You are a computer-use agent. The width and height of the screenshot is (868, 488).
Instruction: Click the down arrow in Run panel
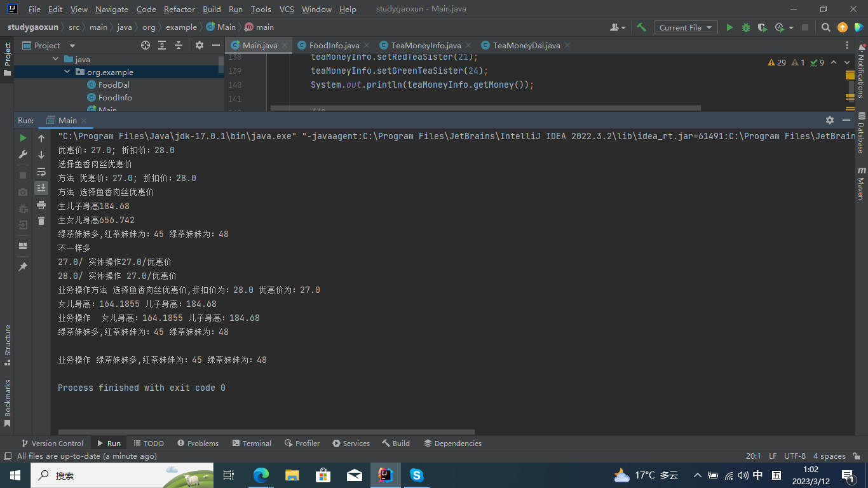(x=41, y=154)
